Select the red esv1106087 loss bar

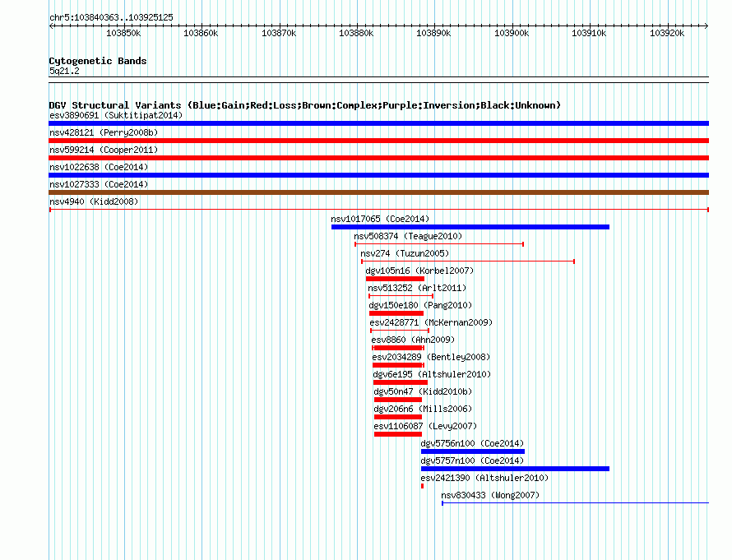click(398, 434)
